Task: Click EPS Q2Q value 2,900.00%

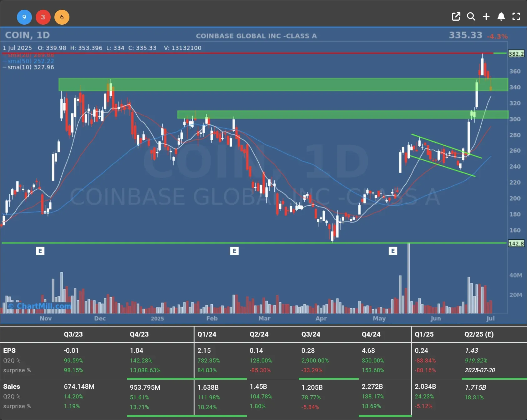Action: click(315, 361)
